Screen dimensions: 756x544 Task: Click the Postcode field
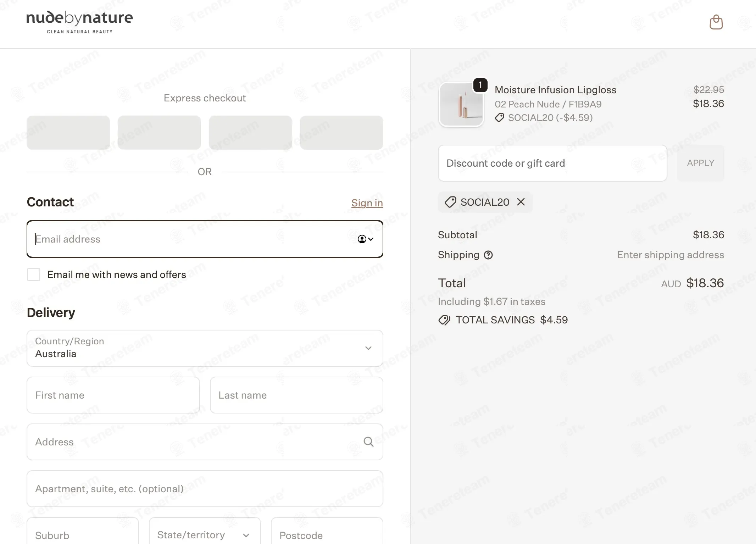pos(327,531)
